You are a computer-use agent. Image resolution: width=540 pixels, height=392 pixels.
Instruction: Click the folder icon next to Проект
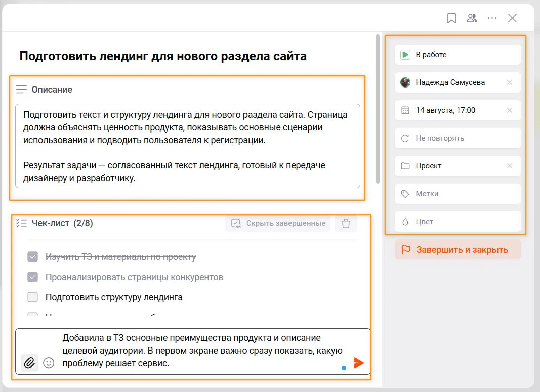405,166
